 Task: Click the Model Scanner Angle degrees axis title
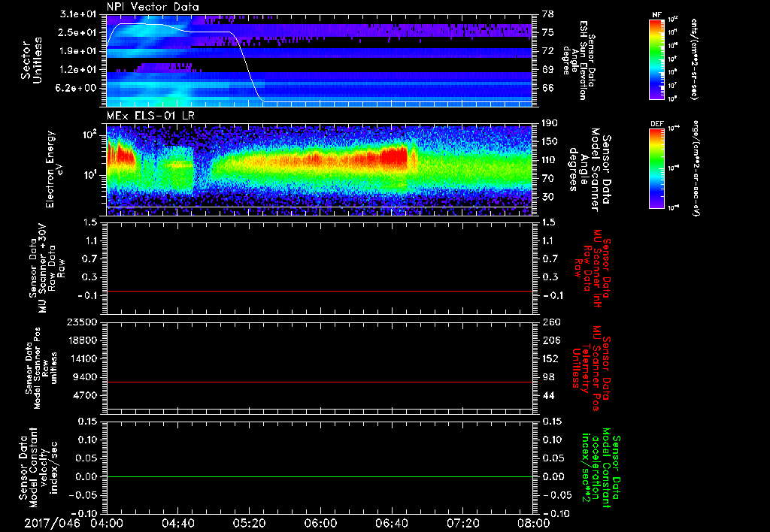point(590,170)
